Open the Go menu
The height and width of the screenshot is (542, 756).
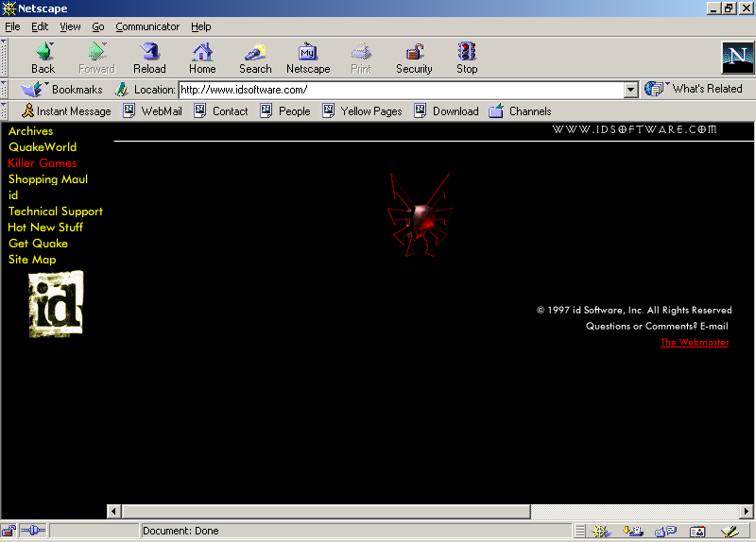coord(98,27)
